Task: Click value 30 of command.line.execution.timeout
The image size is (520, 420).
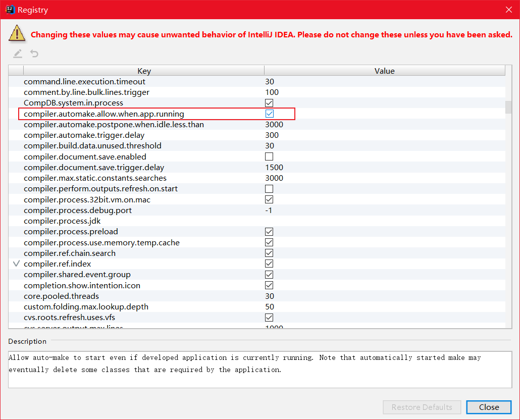Action: 270,82
